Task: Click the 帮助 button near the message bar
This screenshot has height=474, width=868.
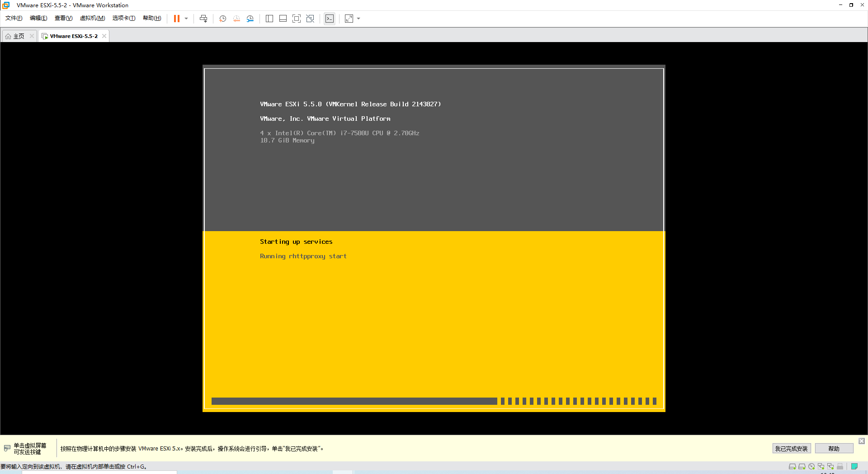Action: point(834,449)
